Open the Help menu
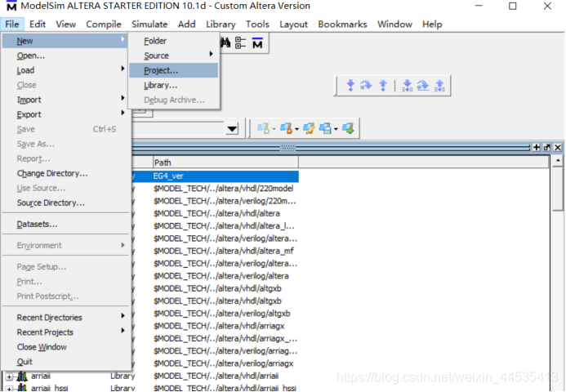 [432, 24]
